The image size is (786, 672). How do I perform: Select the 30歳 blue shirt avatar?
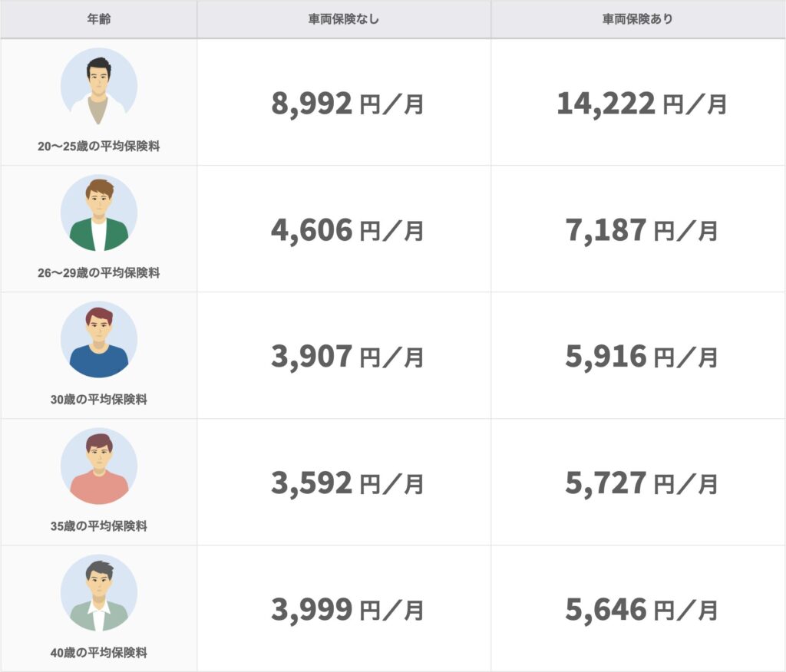point(99,339)
